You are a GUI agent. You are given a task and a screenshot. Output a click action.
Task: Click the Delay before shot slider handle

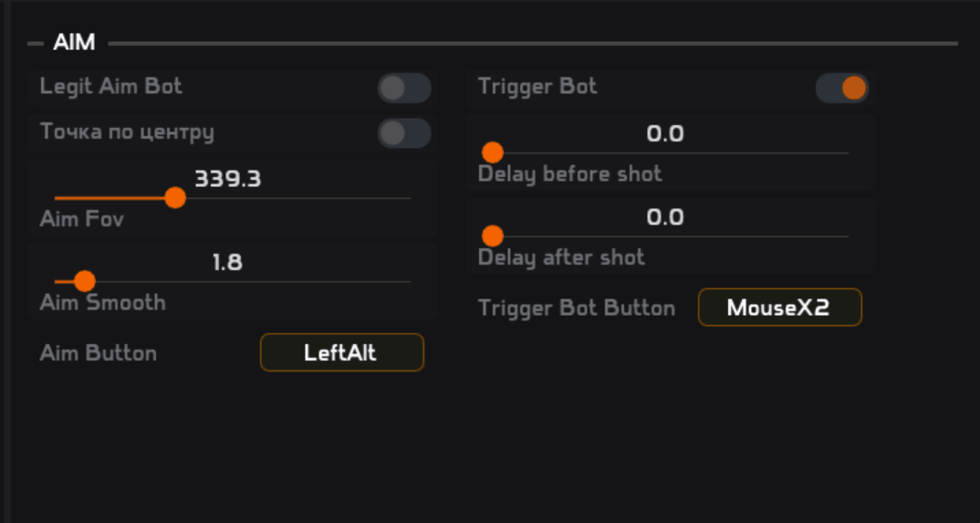493,152
